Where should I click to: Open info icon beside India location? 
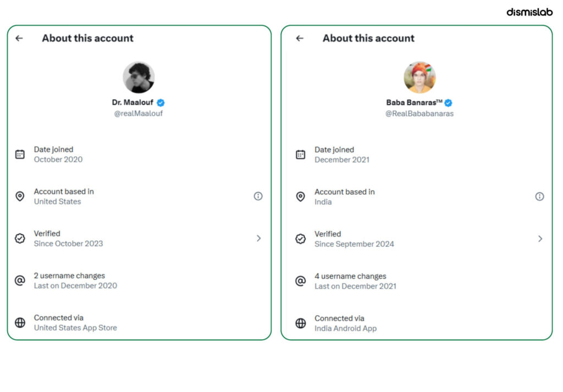point(539,196)
